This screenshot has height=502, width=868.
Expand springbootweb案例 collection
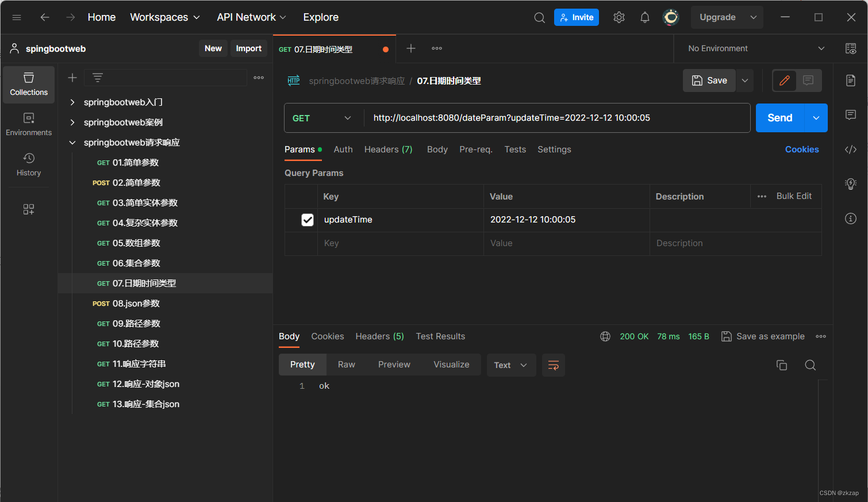(x=72, y=122)
